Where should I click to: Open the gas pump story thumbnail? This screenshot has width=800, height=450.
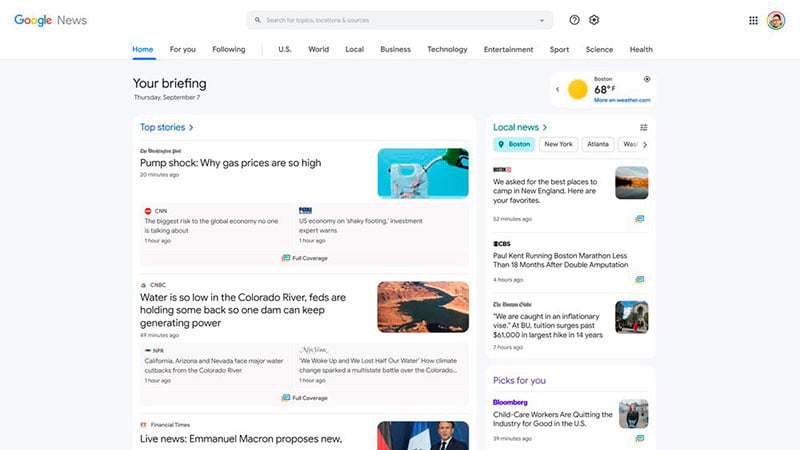pos(423,173)
